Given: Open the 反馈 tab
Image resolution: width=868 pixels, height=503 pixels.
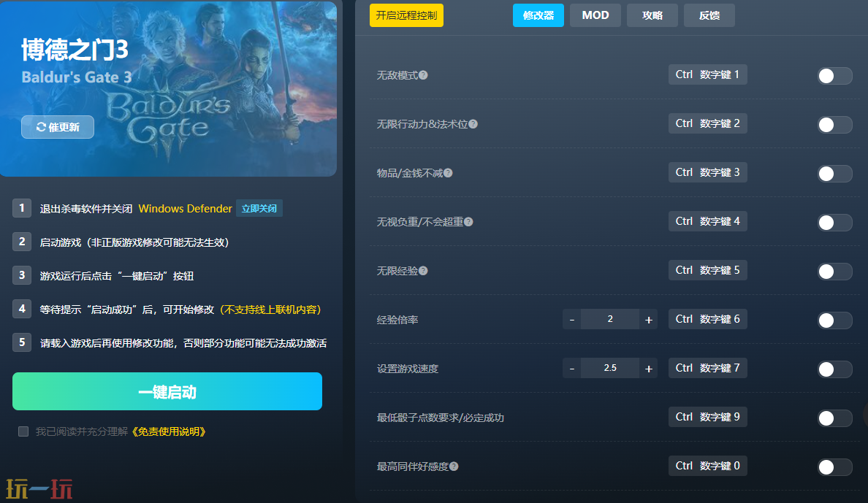Looking at the screenshot, I should point(709,15).
